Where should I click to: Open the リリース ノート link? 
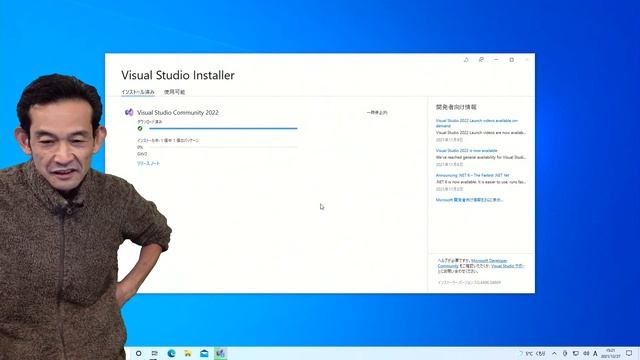(x=148, y=163)
